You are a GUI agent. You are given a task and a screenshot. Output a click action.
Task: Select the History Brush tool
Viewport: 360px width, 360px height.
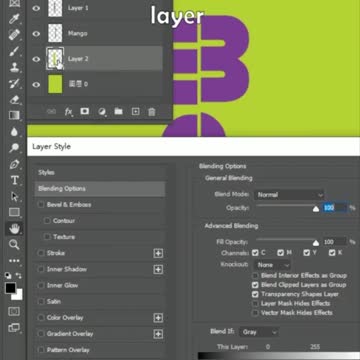pyautogui.click(x=14, y=83)
